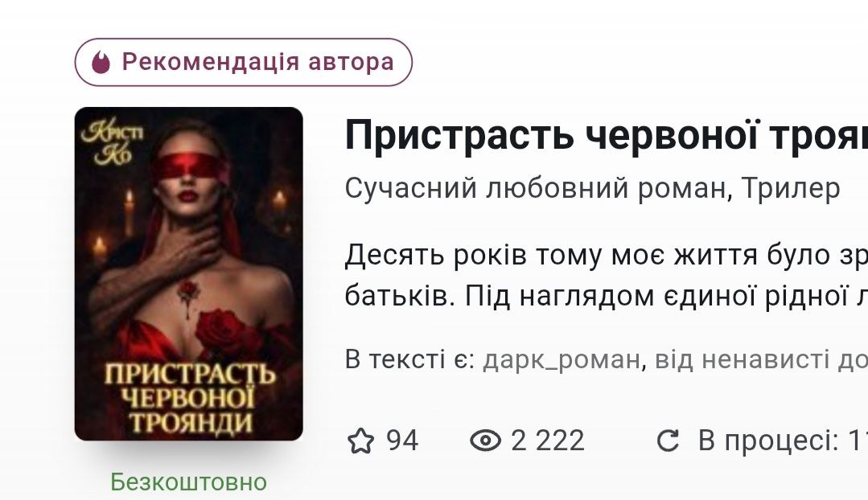Click the circular arrow update icon

coord(668,441)
